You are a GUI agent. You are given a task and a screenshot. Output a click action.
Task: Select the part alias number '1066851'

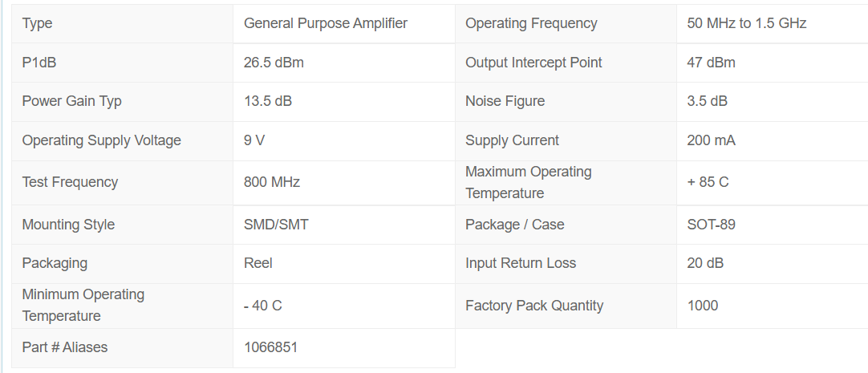click(270, 347)
